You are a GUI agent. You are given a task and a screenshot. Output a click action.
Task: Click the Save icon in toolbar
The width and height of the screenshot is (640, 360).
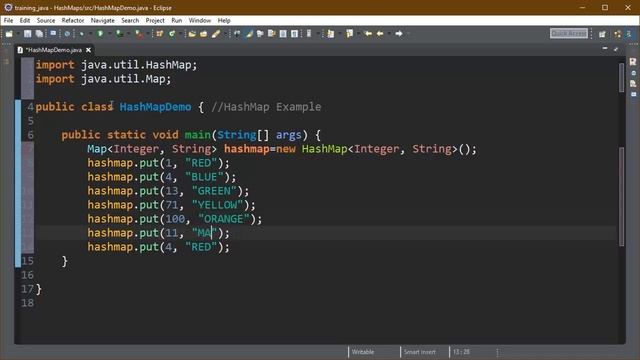(27, 34)
